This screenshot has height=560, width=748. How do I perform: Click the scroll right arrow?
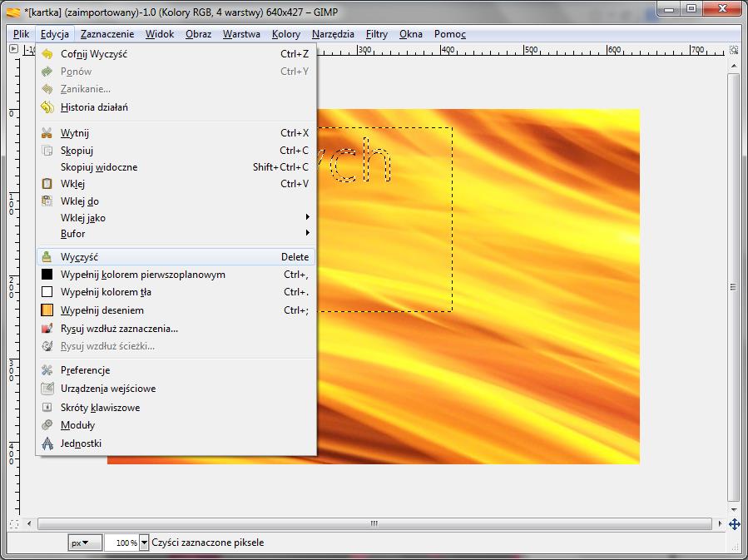click(720, 523)
